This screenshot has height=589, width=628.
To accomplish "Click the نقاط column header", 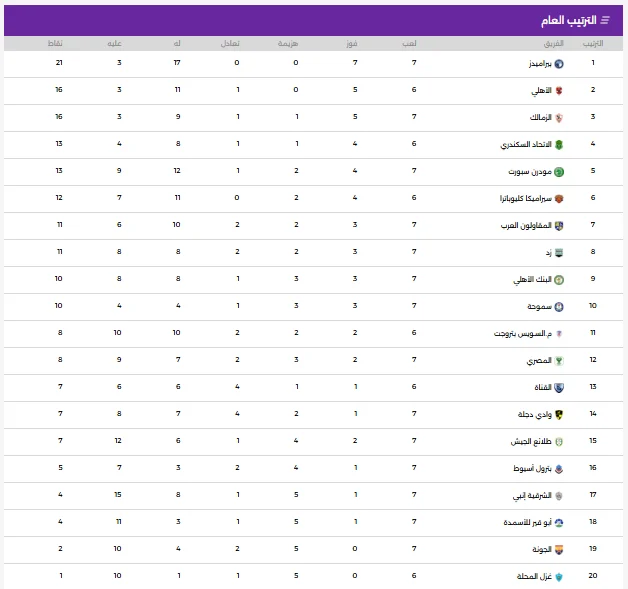I will coord(55,43).
